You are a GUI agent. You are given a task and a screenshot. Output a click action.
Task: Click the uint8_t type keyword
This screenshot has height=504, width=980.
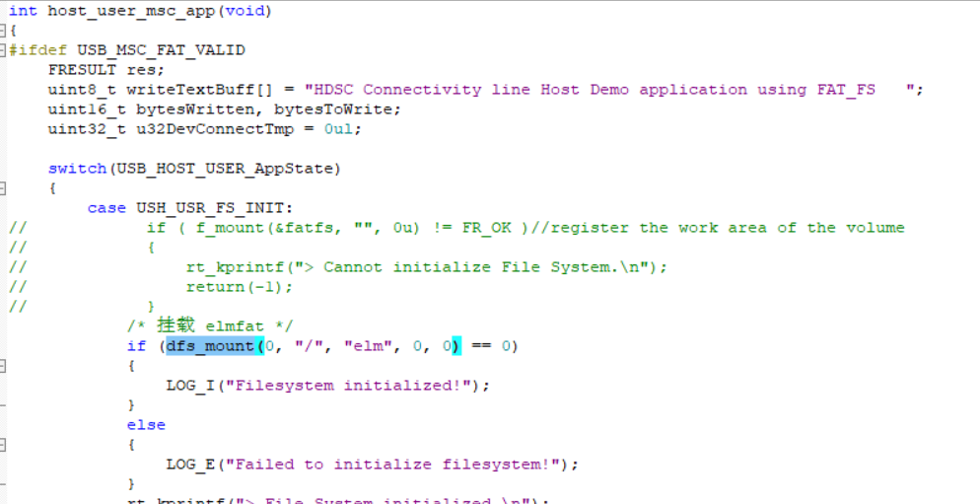coord(82,90)
